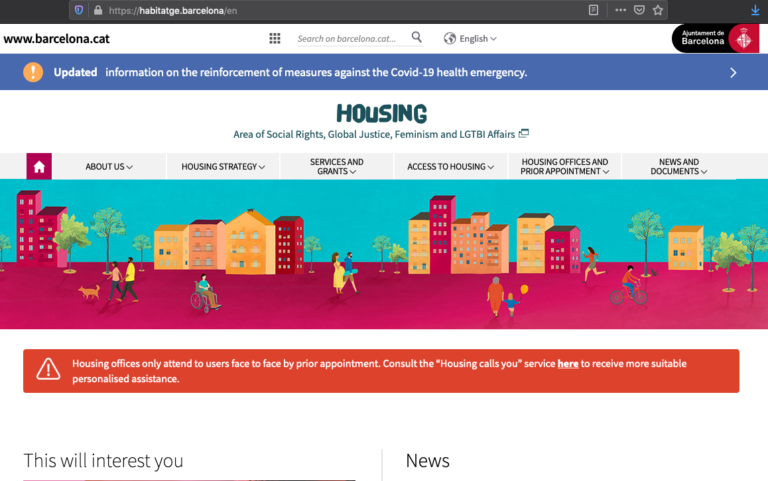The image size is (768, 481).
Task: Click the HOUSING title logo
Action: (x=382, y=114)
